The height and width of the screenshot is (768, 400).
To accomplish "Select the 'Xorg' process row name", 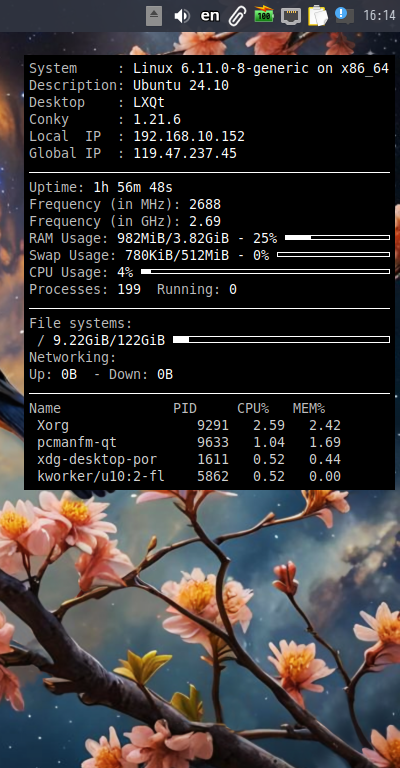I will pyautogui.click(x=53, y=426).
